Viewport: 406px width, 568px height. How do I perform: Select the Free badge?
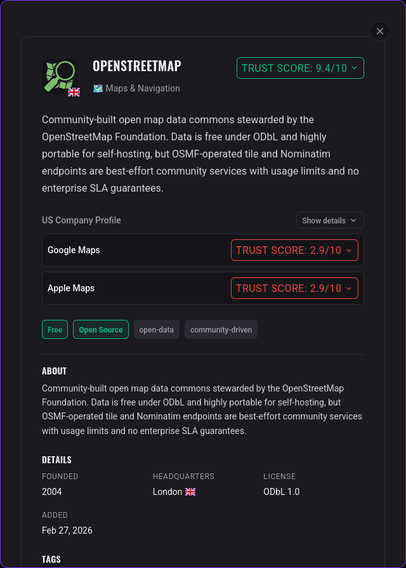pos(55,330)
